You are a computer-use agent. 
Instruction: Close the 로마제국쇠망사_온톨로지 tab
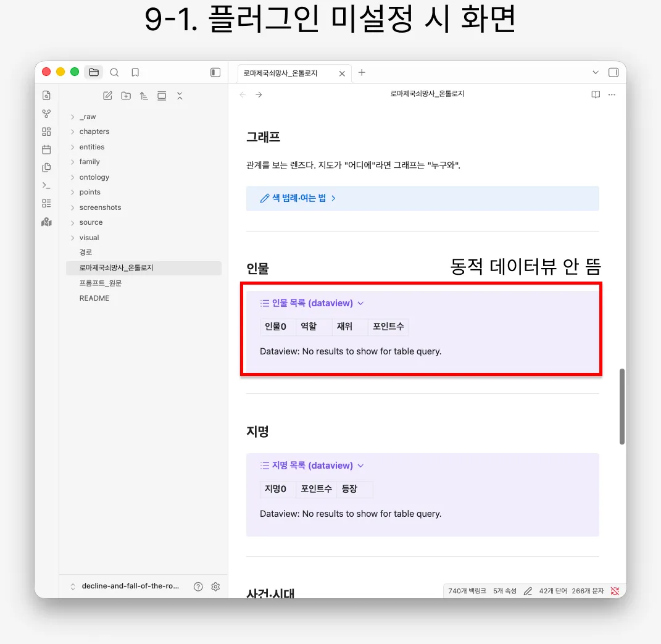point(342,73)
